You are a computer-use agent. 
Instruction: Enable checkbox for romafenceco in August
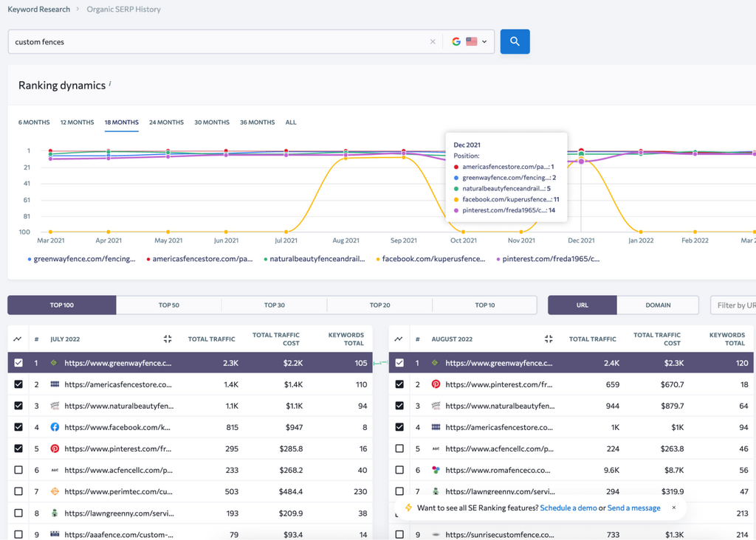(x=399, y=470)
